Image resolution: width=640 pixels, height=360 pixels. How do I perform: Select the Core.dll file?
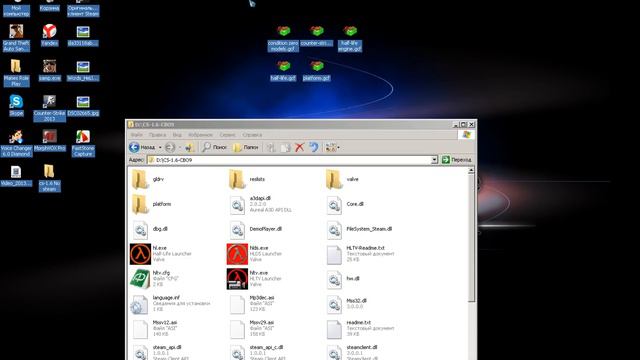[345, 204]
